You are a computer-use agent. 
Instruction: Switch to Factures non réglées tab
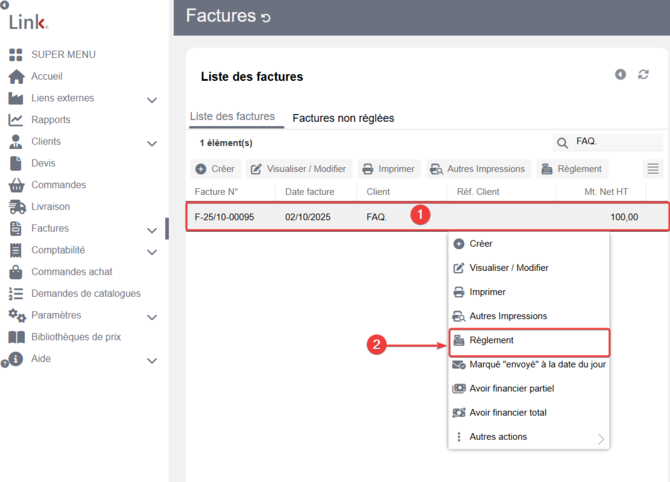tap(343, 118)
